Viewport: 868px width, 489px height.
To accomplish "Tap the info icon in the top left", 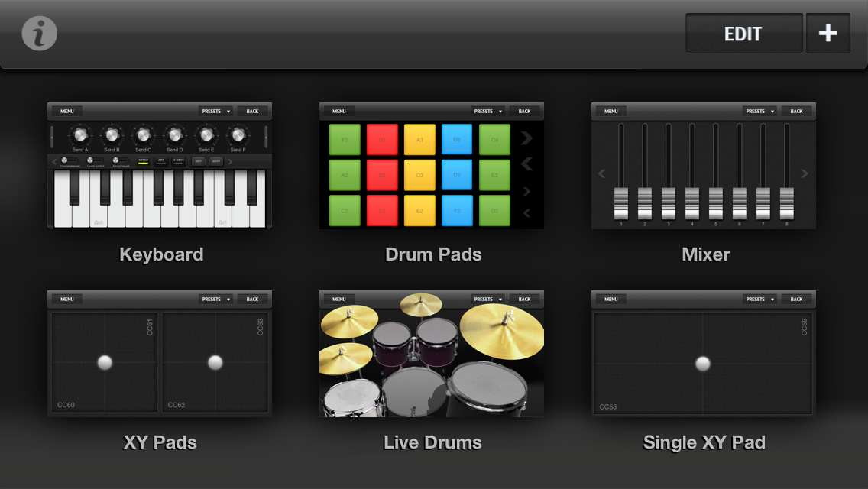I will pos(38,33).
